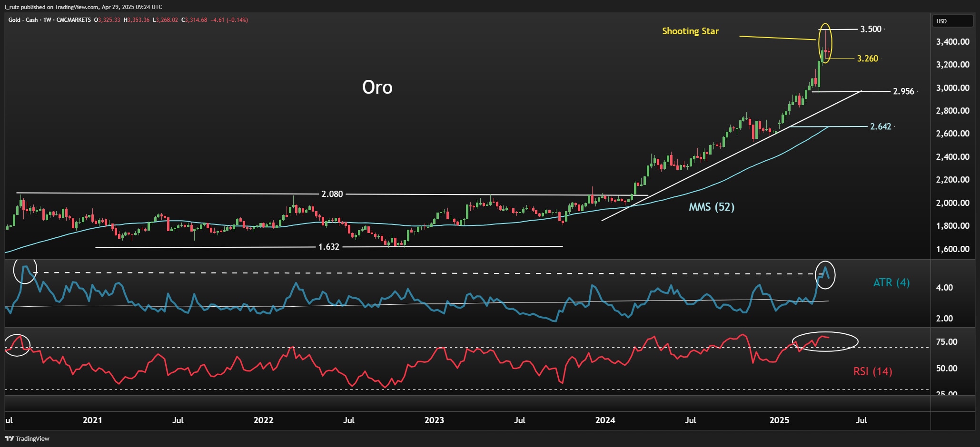Select the 1W timeframe in chart header
The height and width of the screenshot is (447, 980).
(47, 20)
